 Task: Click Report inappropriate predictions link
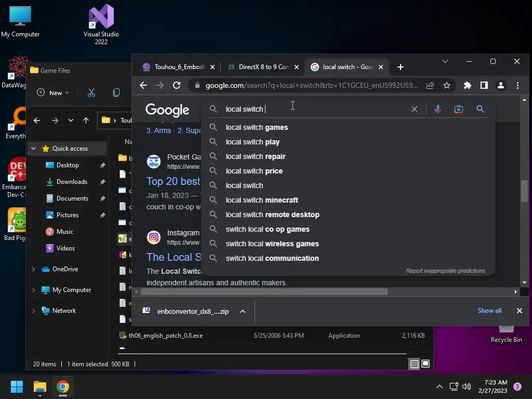[445, 271]
